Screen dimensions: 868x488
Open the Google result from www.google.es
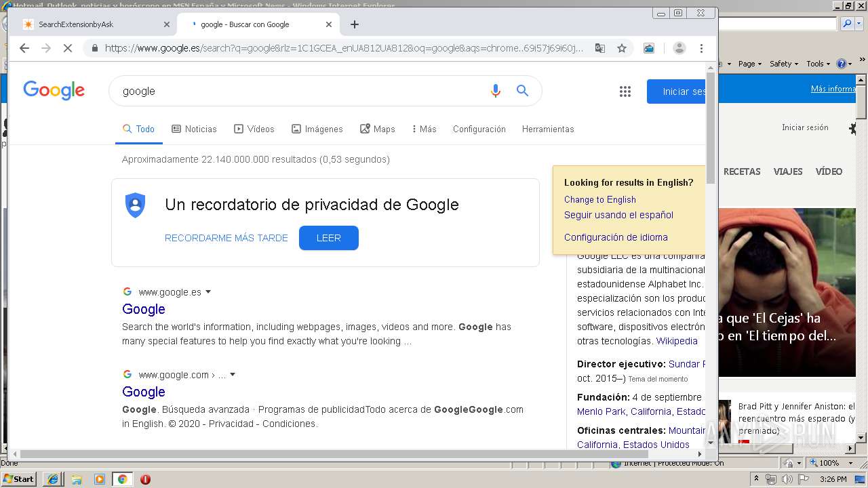pyautogui.click(x=144, y=309)
